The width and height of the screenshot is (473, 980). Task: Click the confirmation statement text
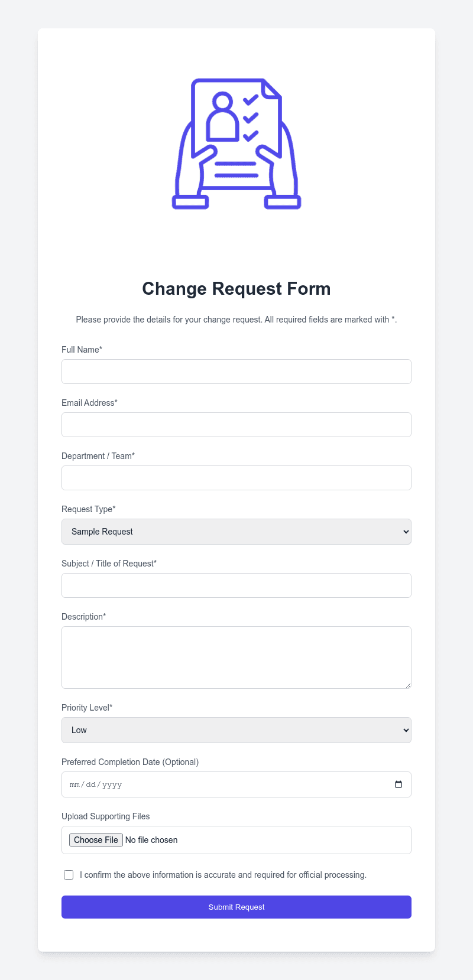click(x=223, y=874)
